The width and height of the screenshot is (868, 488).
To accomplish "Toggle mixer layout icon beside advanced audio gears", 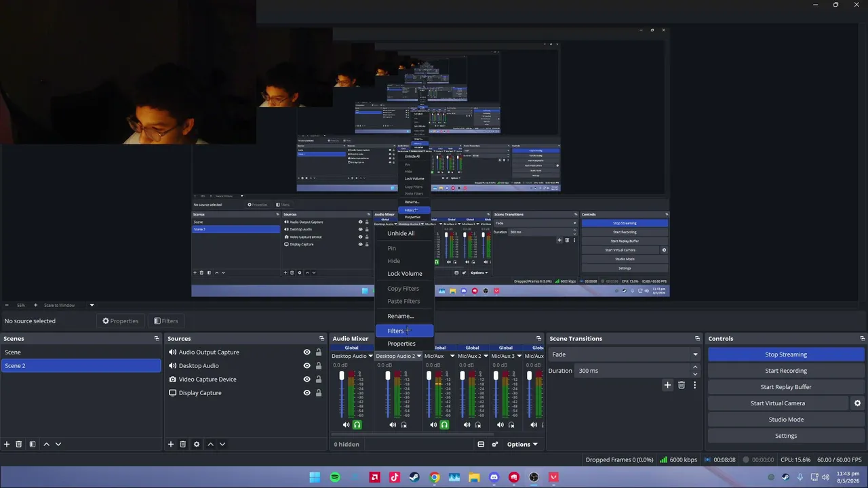I will (x=481, y=444).
